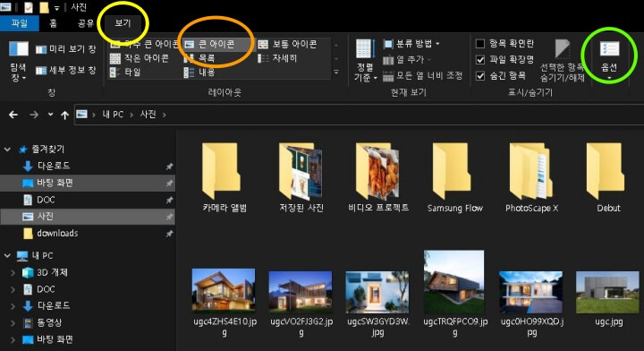Select thumbnail ugc4ZHS4E10.jpg
644x351 pixels.
tap(224, 291)
